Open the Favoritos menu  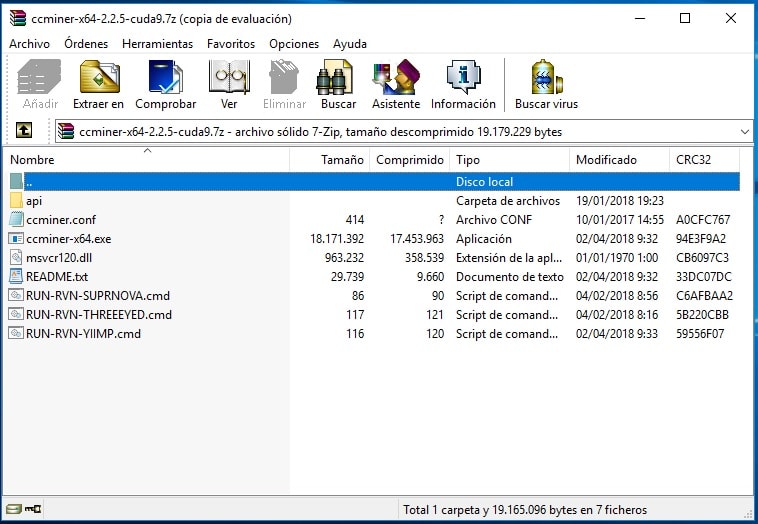[231, 44]
